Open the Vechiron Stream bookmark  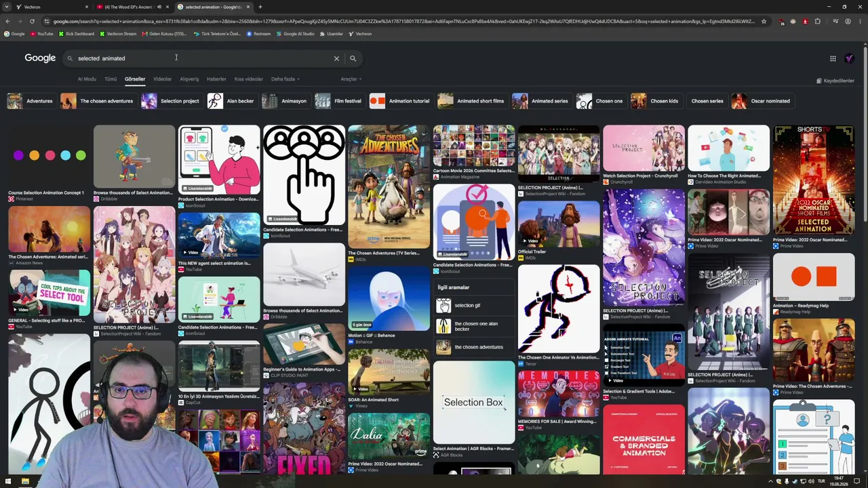point(119,33)
